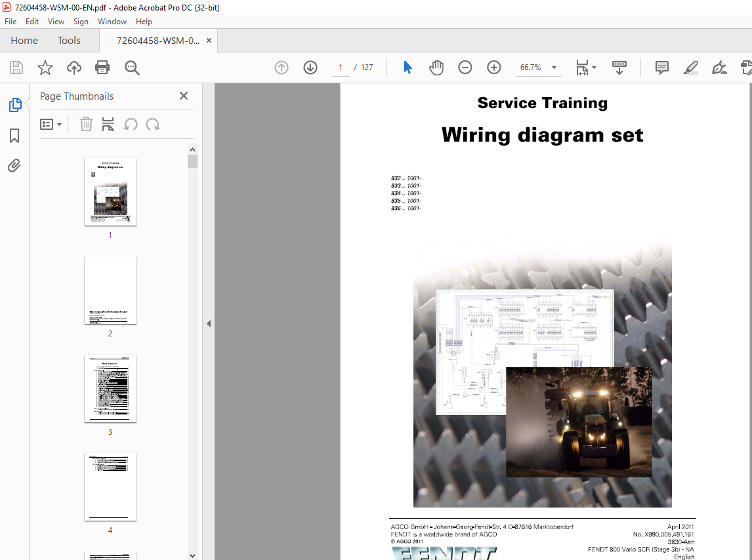Click the current page number field
The image size is (752, 560).
coord(341,68)
